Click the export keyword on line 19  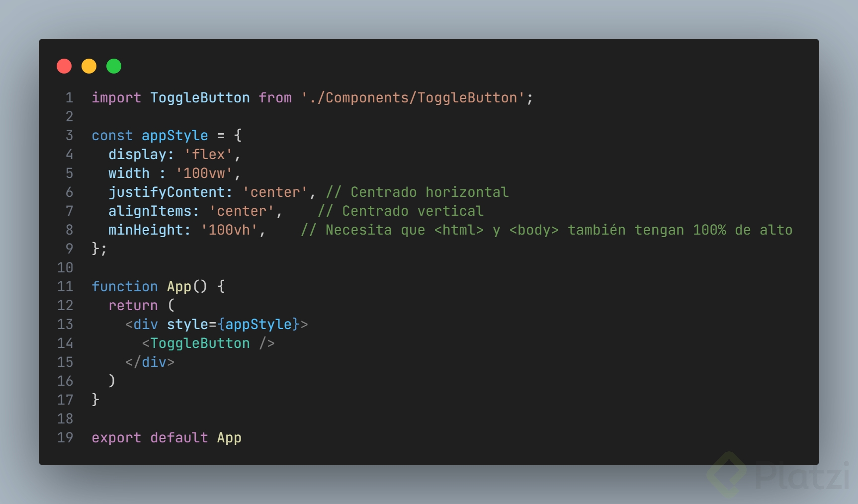[x=116, y=438]
